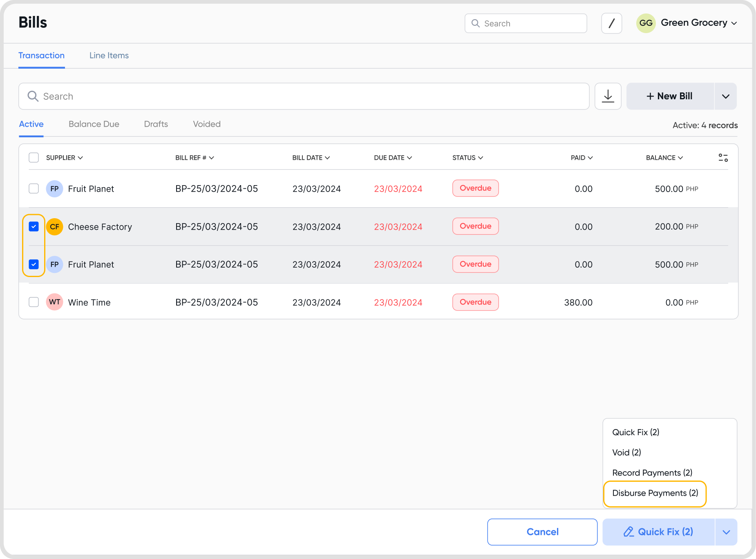Screen dimensions: 756x559
Task: Sort by the Bill Ref # column
Action: click(195, 158)
